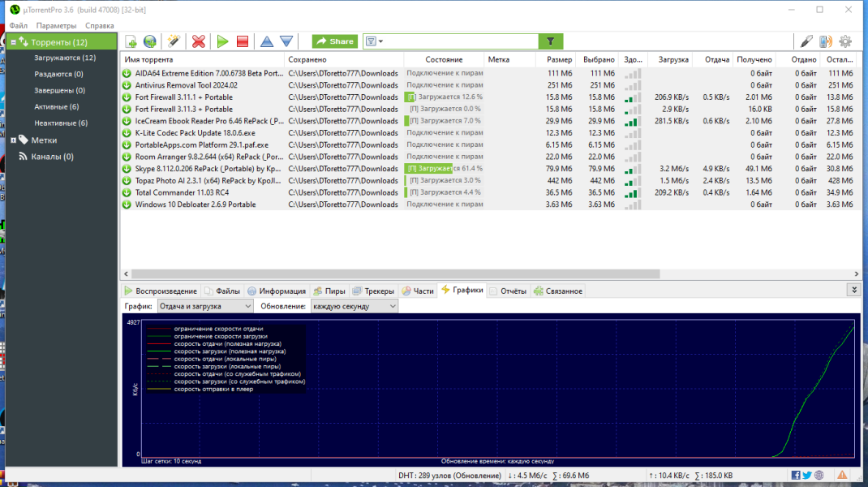Switch to the Отчёты tab
This screenshot has height=487, width=868.
[x=508, y=291]
